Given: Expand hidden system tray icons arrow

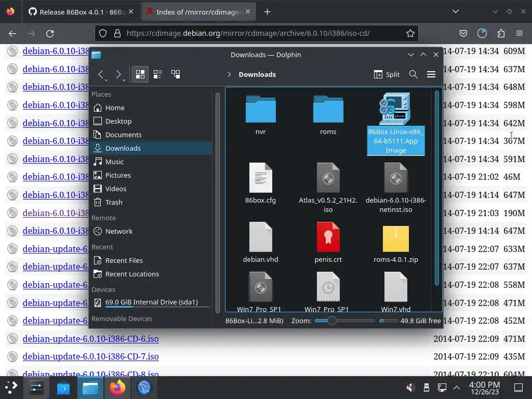Looking at the screenshot, I should click(457, 388).
